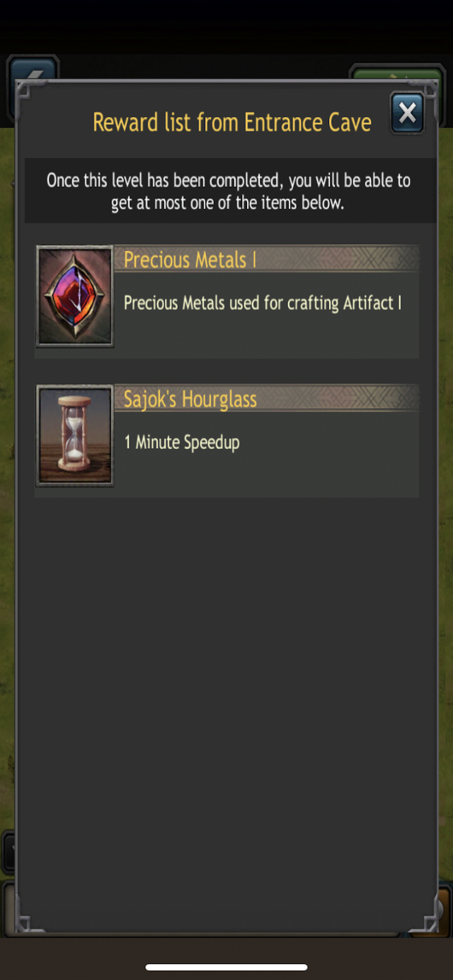Tap the iOS home indicator bar
Screen dimensions: 453x980
tap(226, 967)
